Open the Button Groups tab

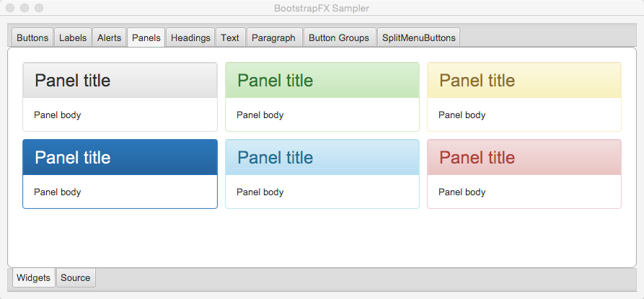[x=339, y=37]
